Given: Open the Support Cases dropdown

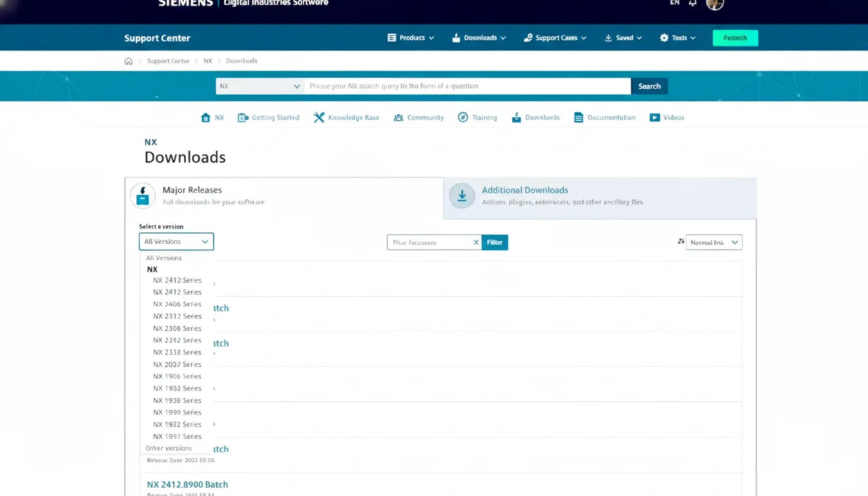Looking at the screenshot, I should tap(555, 38).
